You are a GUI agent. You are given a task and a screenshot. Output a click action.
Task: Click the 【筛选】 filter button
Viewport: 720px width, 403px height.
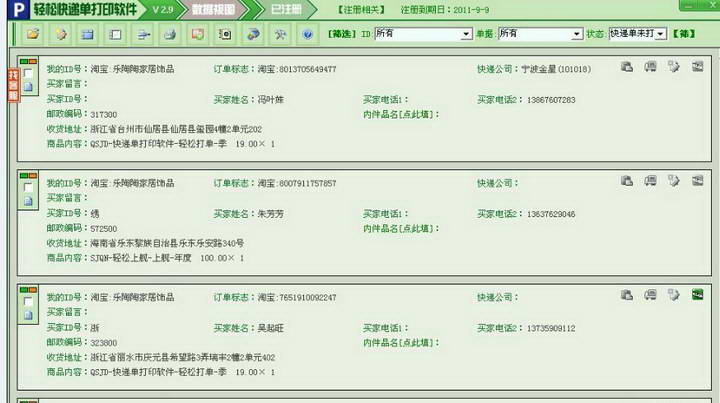342,34
